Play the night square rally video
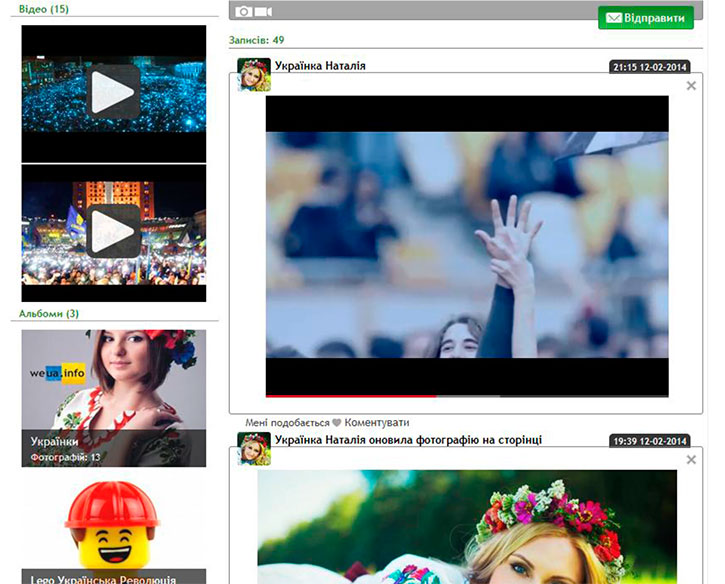This screenshot has height=584, width=725. pos(113,231)
